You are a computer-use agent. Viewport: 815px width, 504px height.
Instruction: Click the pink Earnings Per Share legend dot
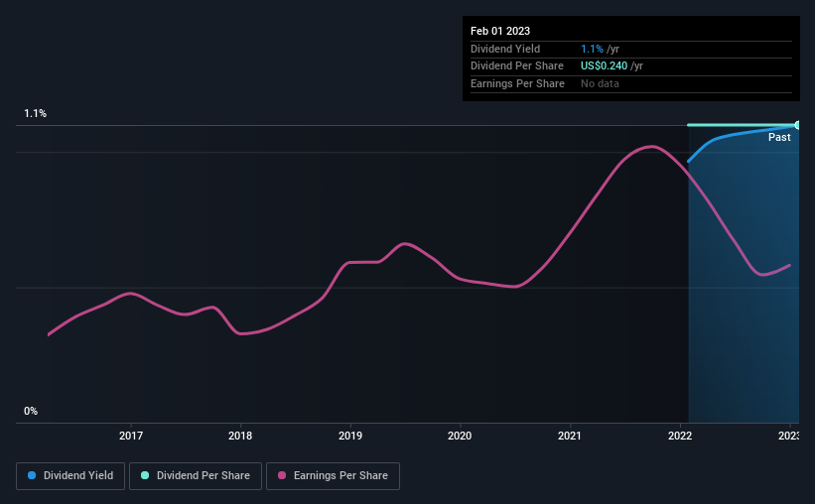[282, 475]
